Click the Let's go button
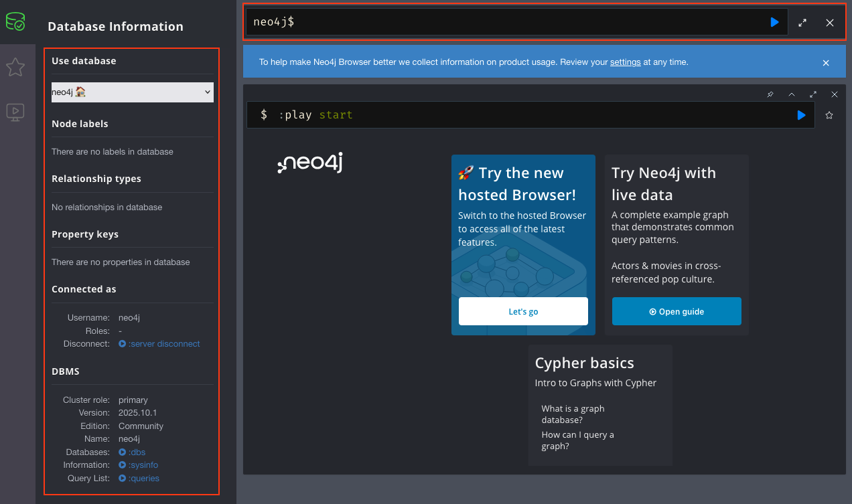Image resolution: width=852 pixels, height=504 pixels. [523, 311]
